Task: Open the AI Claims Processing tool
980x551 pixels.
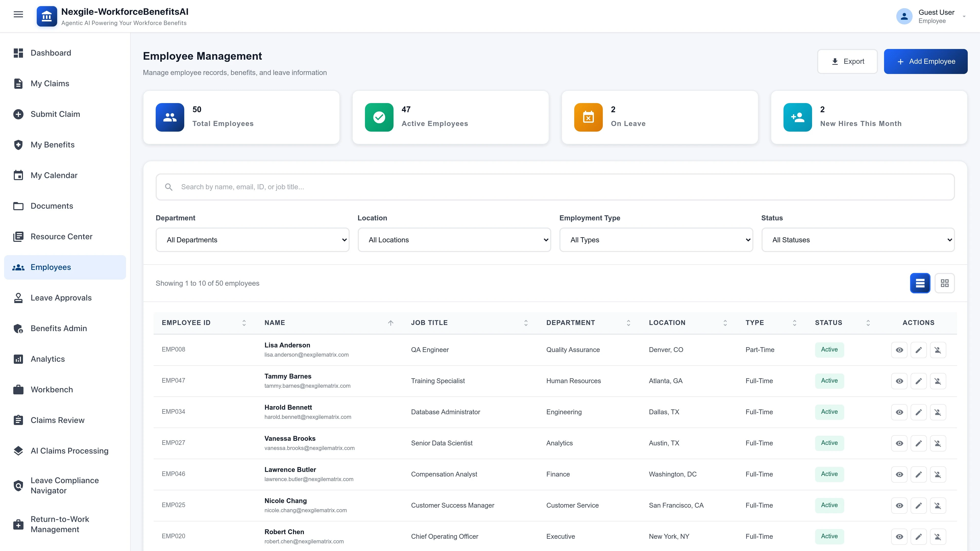Action: point(69,450)
